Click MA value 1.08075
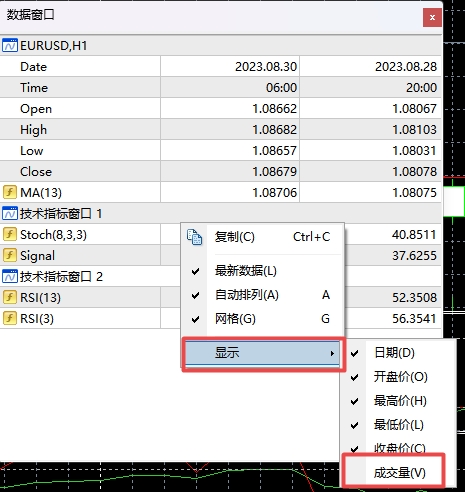465x492 pixels. pos(414,193)
